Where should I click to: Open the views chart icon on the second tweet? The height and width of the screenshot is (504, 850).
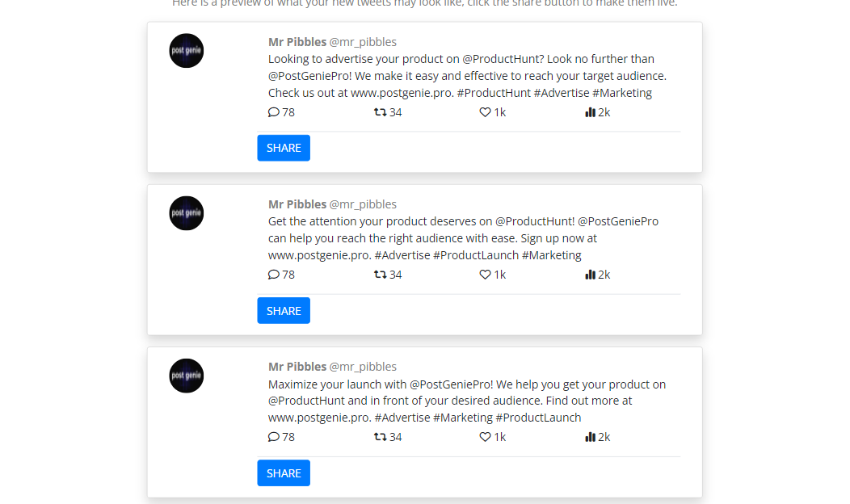tap(591, 275)
